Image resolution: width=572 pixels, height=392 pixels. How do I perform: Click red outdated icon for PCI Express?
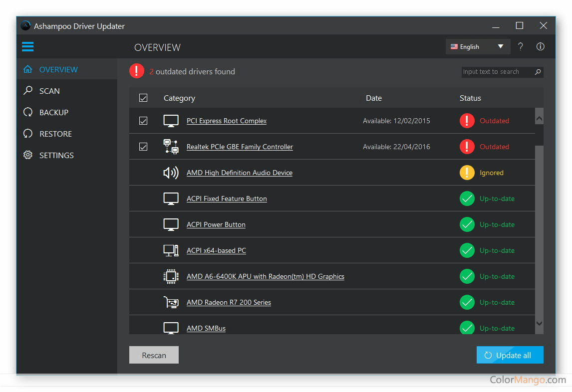point(467,121)
